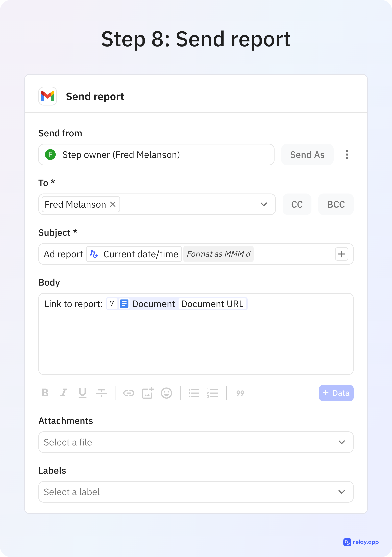Click the Send As button
Screen dimensions: 392x557
point(307,155)
